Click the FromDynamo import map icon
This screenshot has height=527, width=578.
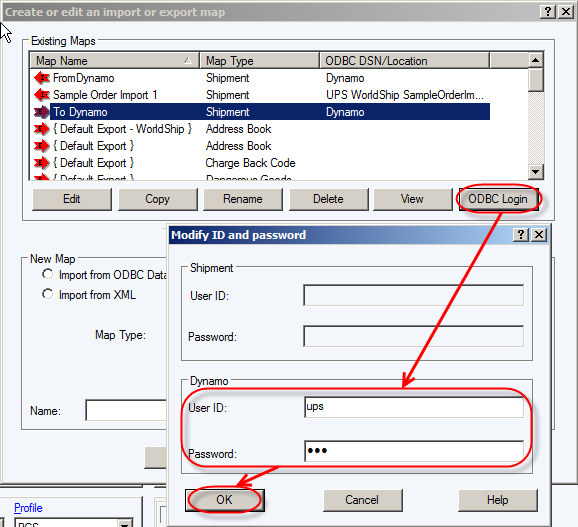click(42, 78)
